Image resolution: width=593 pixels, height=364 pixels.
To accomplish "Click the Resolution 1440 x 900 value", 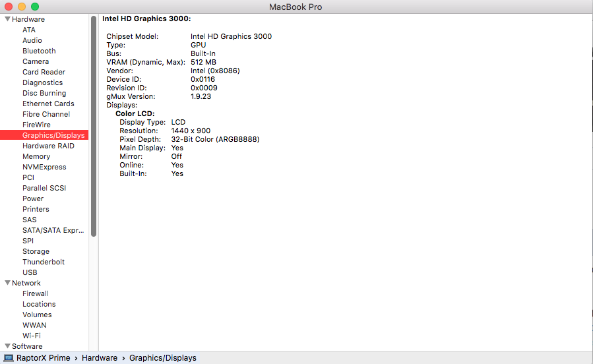I will point(191,131).
